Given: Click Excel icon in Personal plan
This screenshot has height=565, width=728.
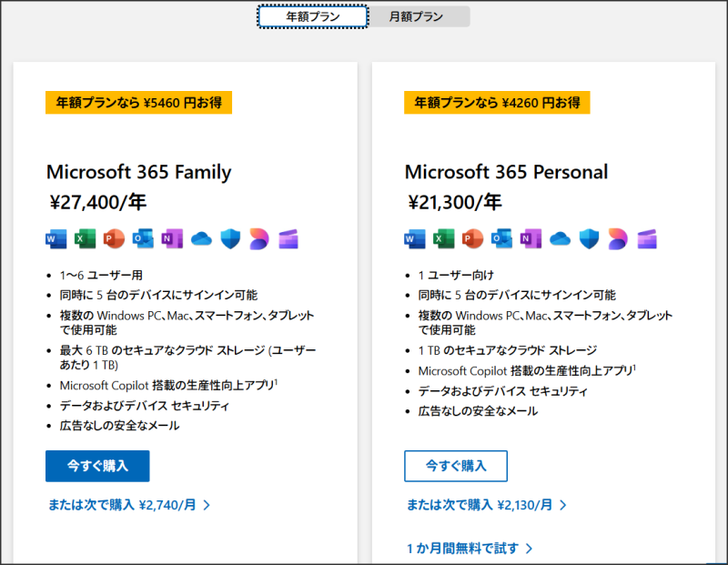Looking at the screenshot, I should pos(444,239).
